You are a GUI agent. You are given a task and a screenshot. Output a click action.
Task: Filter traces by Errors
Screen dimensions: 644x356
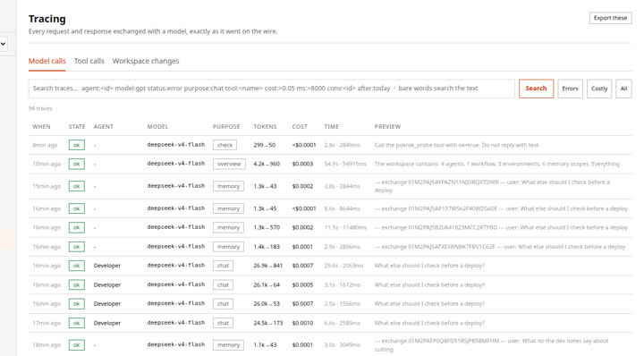click(x=570, y=89)
